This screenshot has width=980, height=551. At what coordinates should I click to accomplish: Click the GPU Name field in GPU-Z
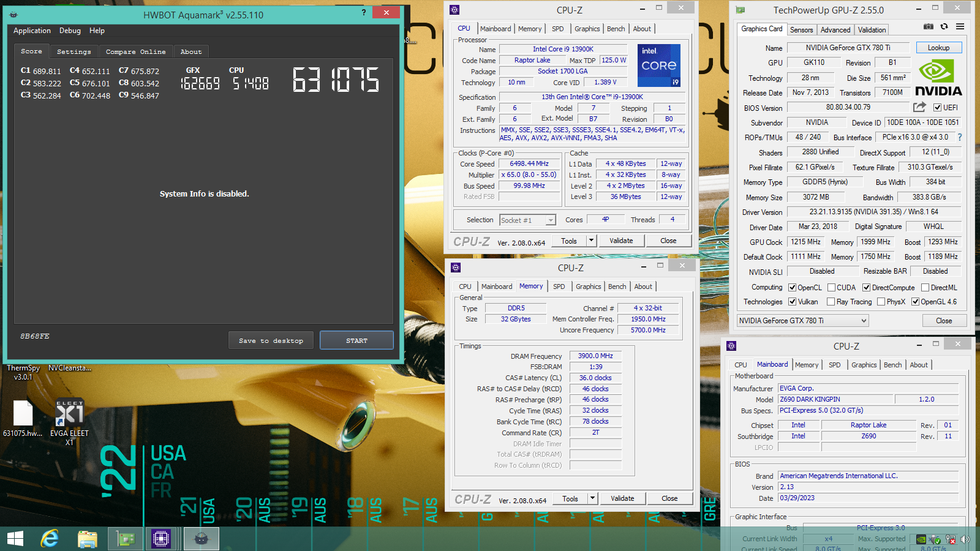(848, 48)
